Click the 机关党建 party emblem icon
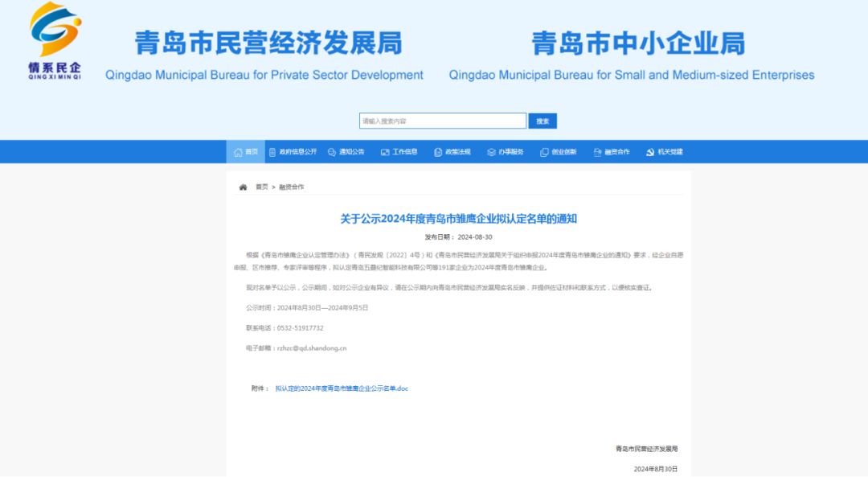The image size is (868, 477). coord(650,152)
